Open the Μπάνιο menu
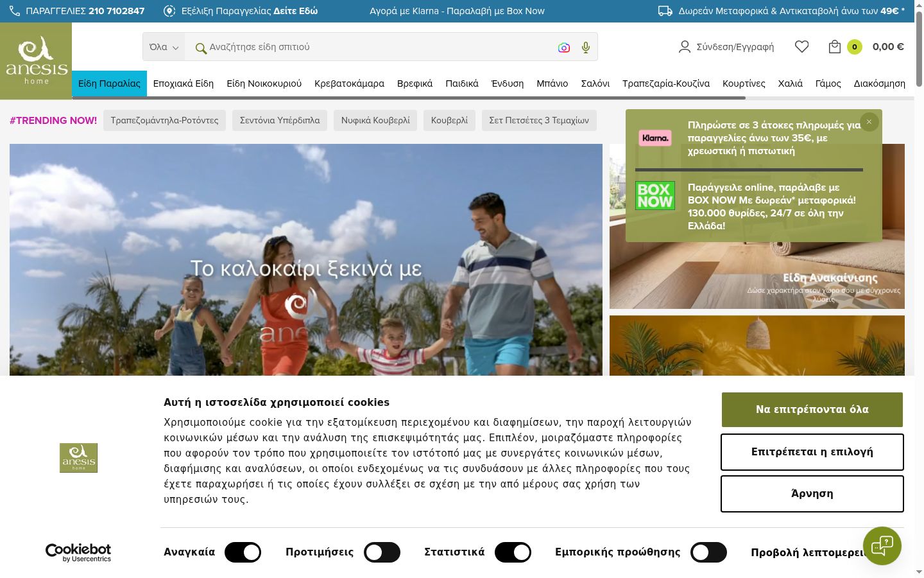The height and width of the screenshot is (578, 924). point(552,83)
